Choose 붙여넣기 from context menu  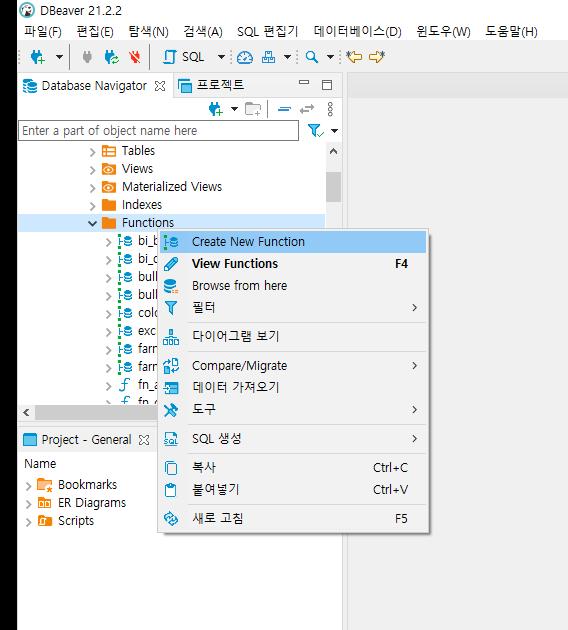click(x=293, y=490)
